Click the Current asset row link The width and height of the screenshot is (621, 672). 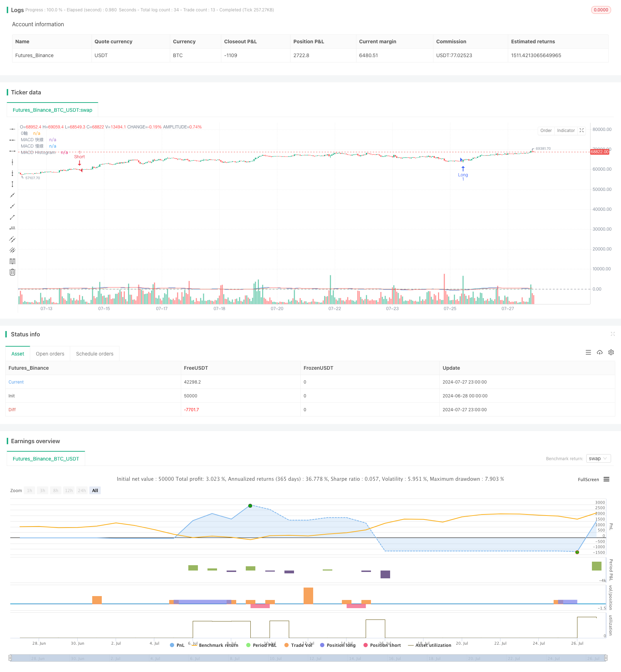(x=16, y=382)
